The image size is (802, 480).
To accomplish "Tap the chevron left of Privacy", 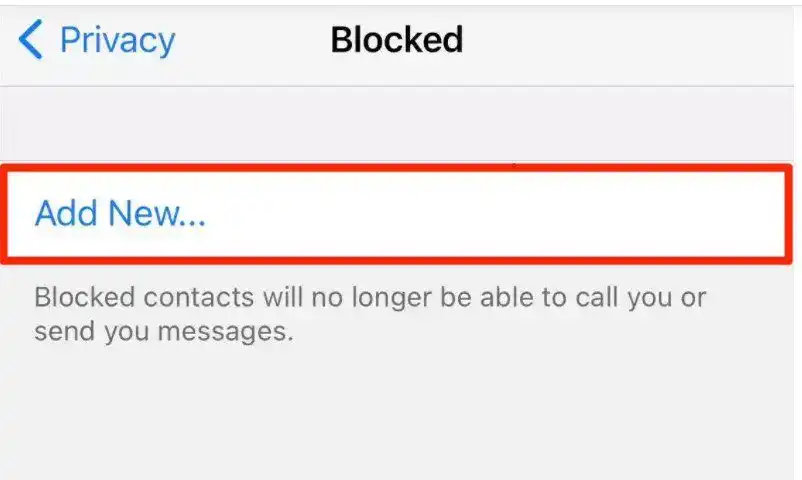I will click(31, 39).
